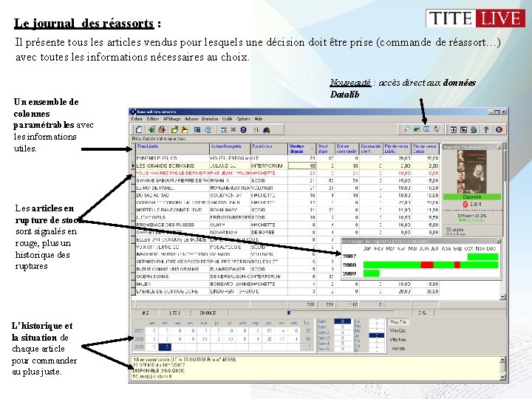The width and height of the screenshot is (532, 399).
Task: Close the historique des ruptures panel
Action: point(499,241)
